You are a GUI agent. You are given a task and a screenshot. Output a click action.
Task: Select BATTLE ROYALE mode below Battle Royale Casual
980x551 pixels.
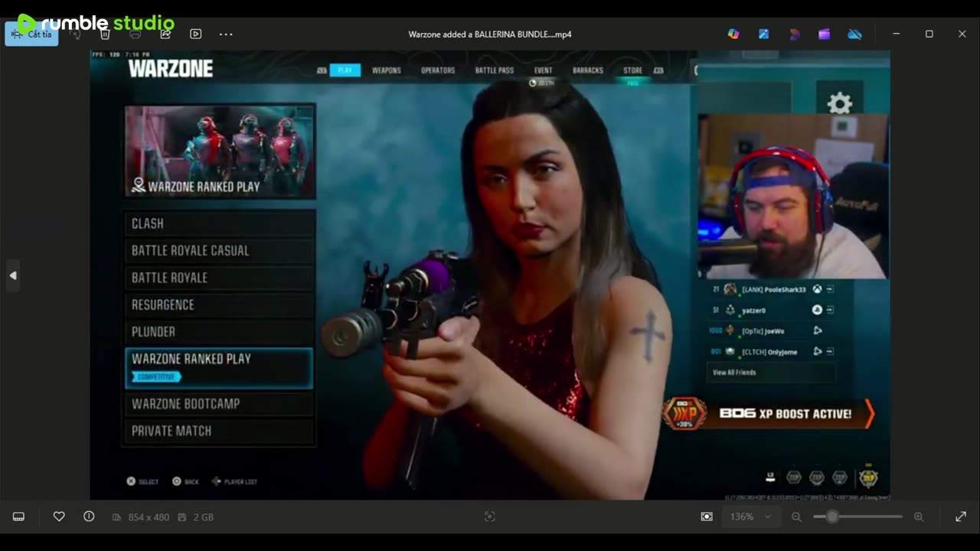pos(220,278)
